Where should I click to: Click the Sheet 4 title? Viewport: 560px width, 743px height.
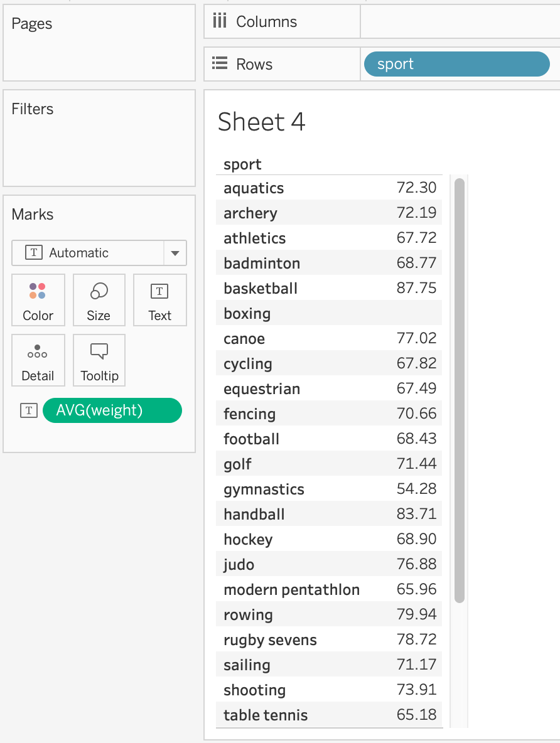click(261, 122)
